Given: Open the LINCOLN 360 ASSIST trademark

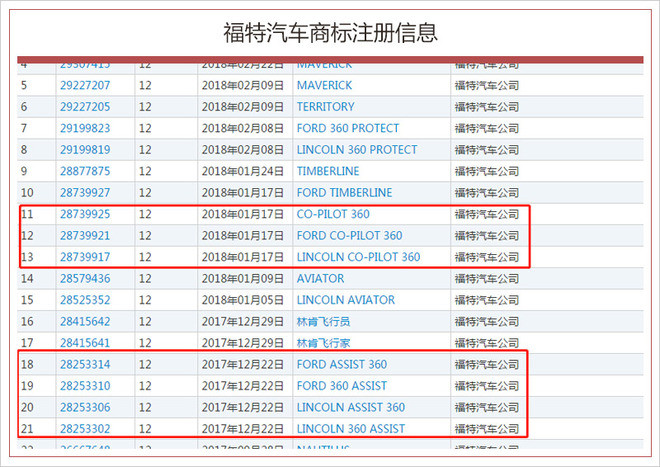Looking at the screenshot, I should [x=351, y=429].
